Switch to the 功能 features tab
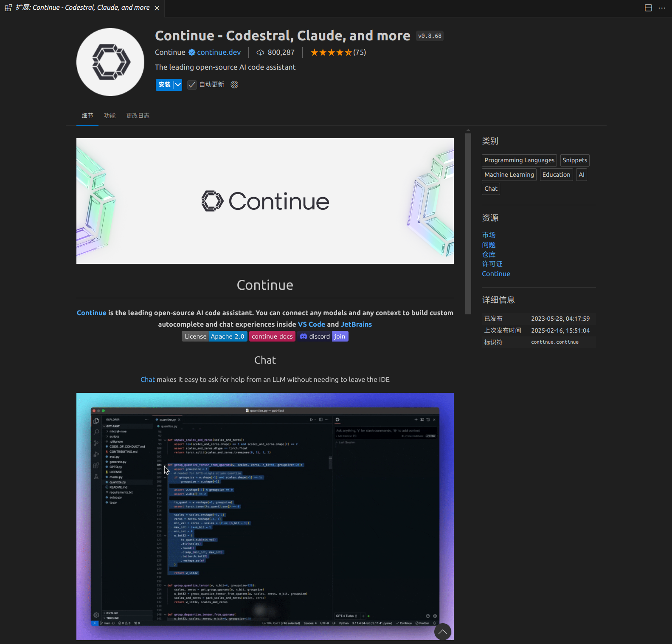The image size is (672, 644). point(110,116)
